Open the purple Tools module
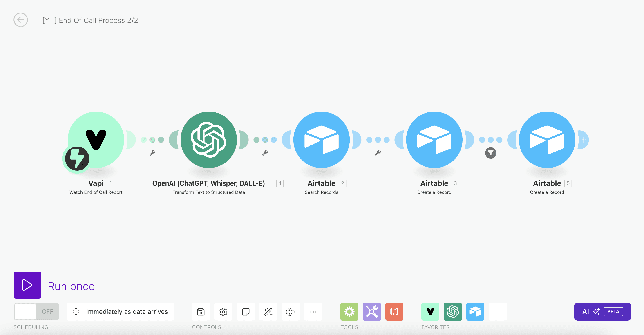Viewport: 644px width, 335px height. (x=372, y=311)
